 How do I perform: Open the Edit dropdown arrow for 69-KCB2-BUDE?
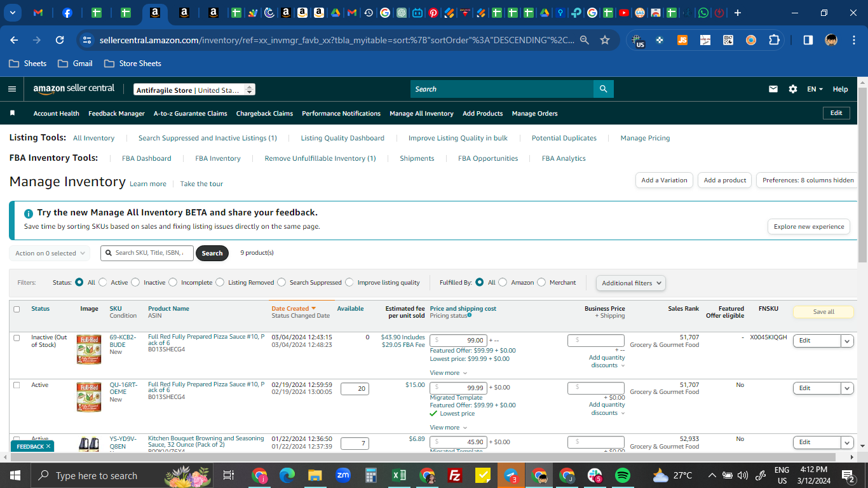coord(847,341)
